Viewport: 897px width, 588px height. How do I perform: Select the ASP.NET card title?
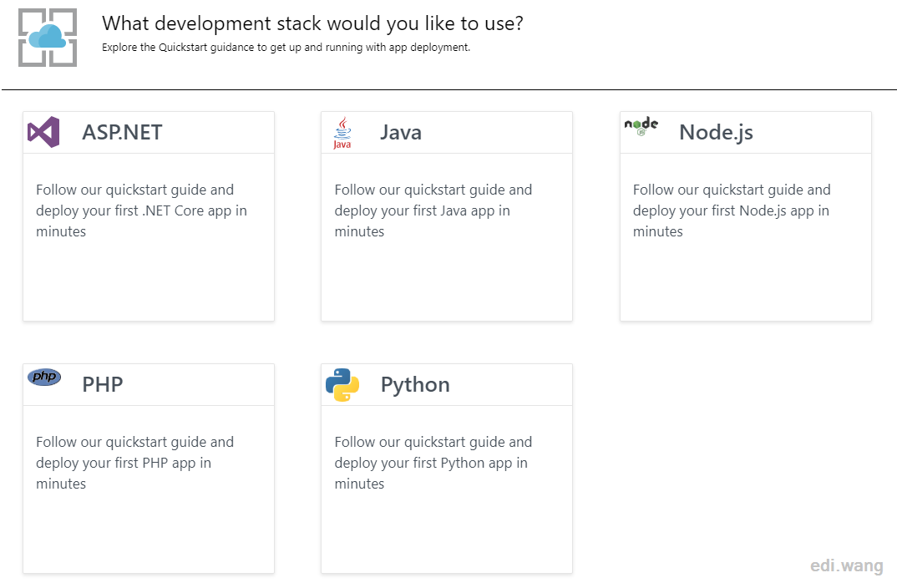[122, 132]
